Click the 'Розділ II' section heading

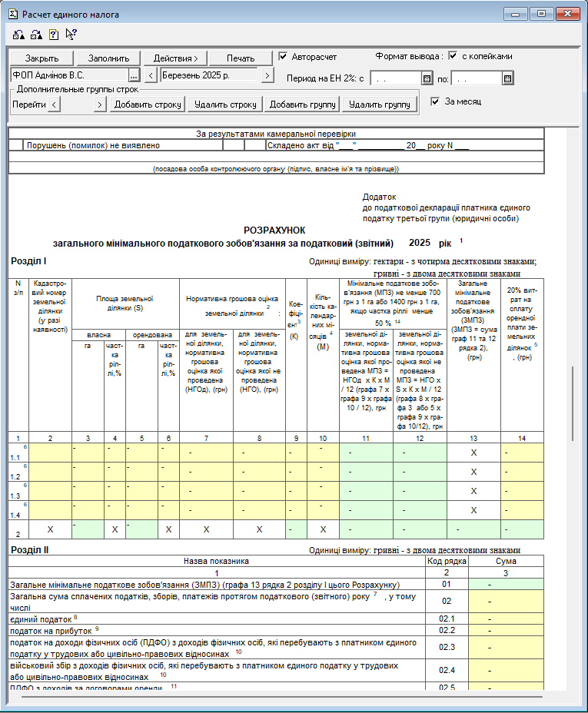coord(29,550)
